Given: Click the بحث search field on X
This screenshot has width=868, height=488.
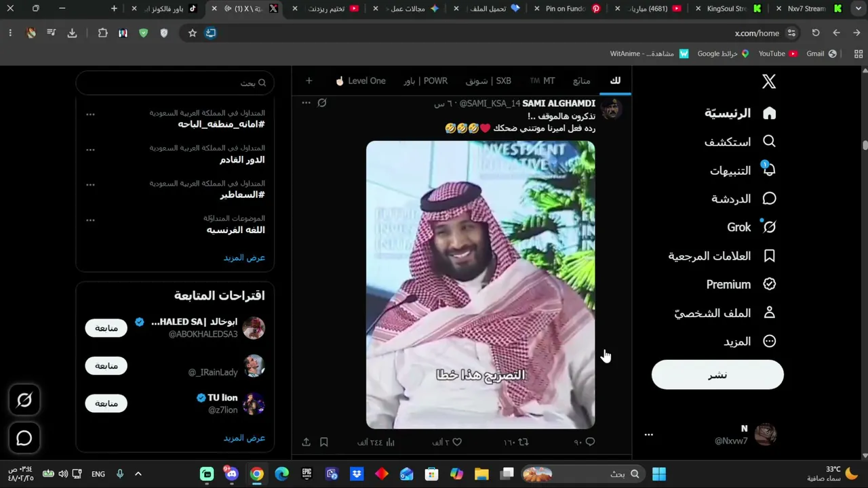Looking at the screenshot, I should pos(175,83).
